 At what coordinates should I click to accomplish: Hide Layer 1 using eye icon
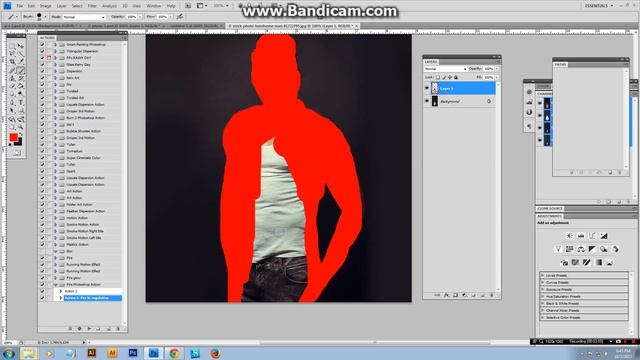point(427,88)
